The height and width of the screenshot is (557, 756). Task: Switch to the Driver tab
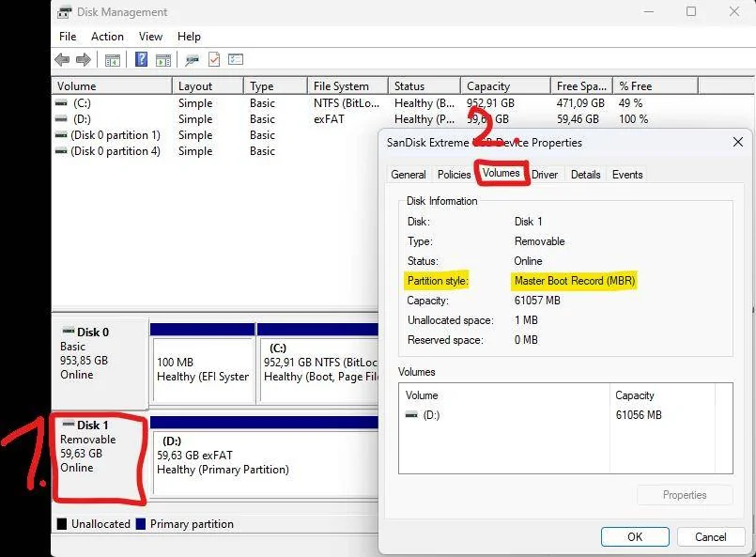545,175
